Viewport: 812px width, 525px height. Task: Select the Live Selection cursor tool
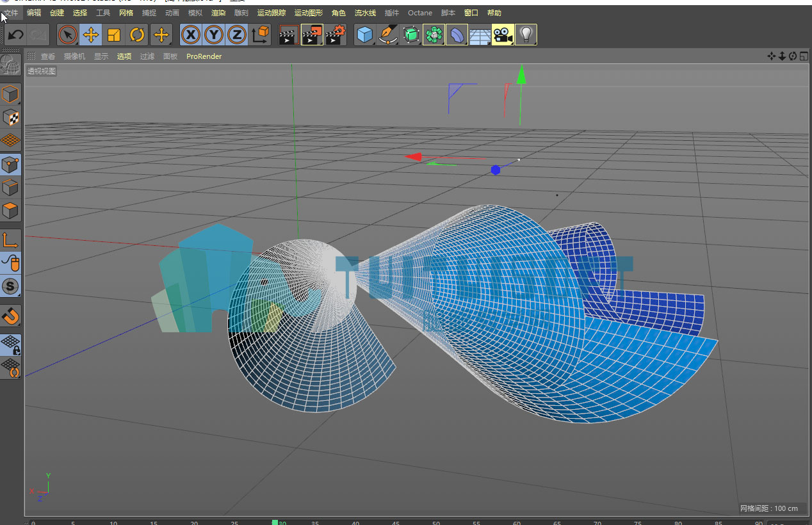coord(67,35)
